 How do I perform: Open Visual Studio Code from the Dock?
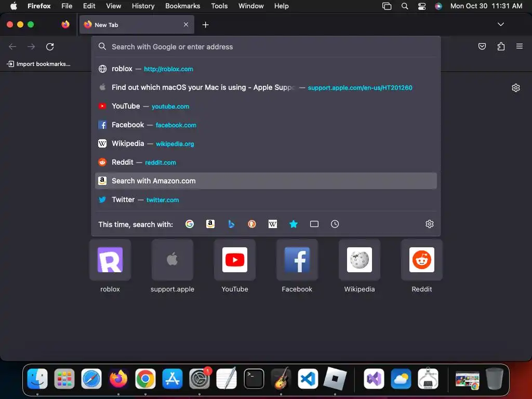[308, 379]
